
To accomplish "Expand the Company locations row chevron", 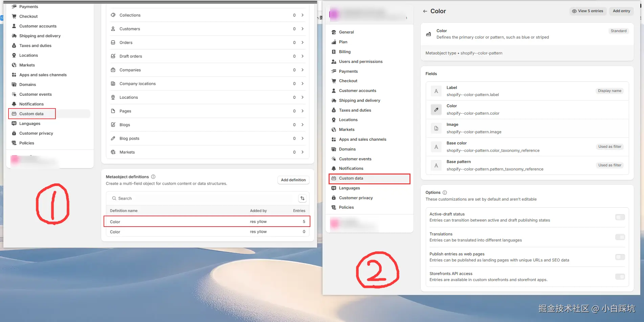I will click(303, 84).
